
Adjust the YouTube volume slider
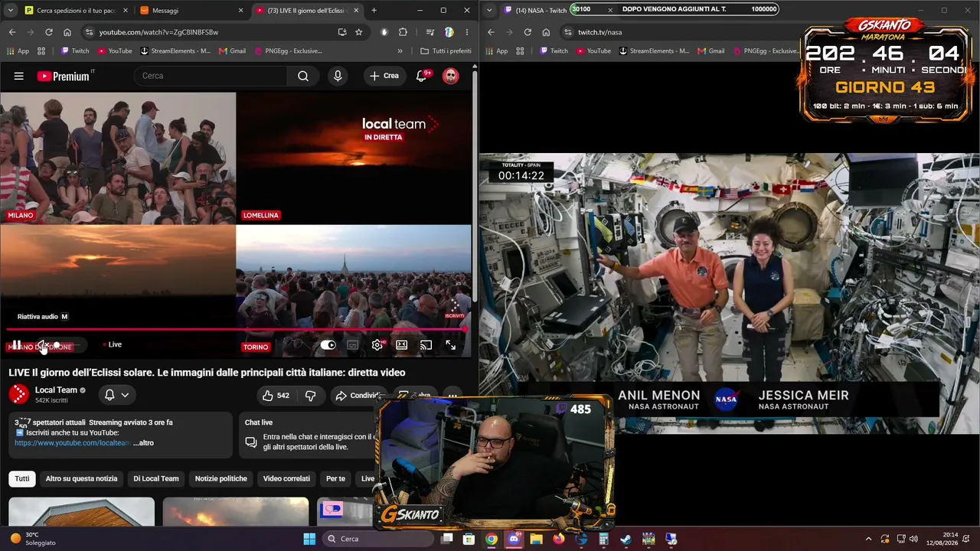(67, 345)
